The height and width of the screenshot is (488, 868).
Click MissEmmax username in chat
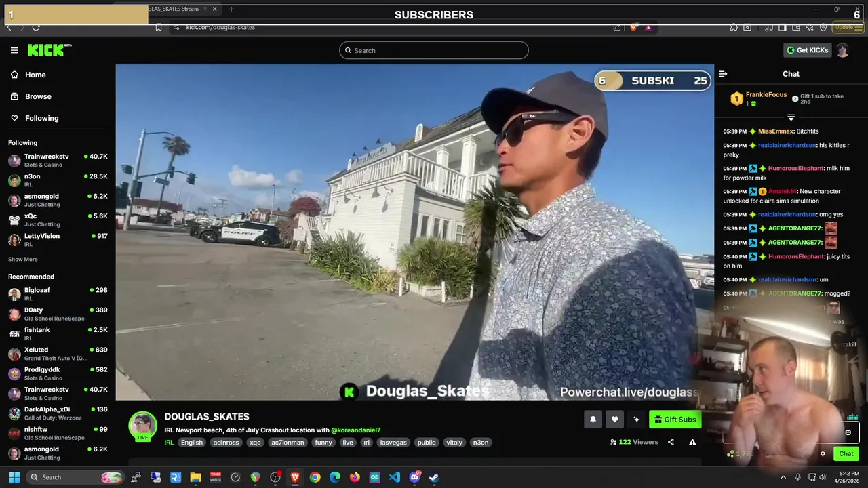tap(776, 131)
